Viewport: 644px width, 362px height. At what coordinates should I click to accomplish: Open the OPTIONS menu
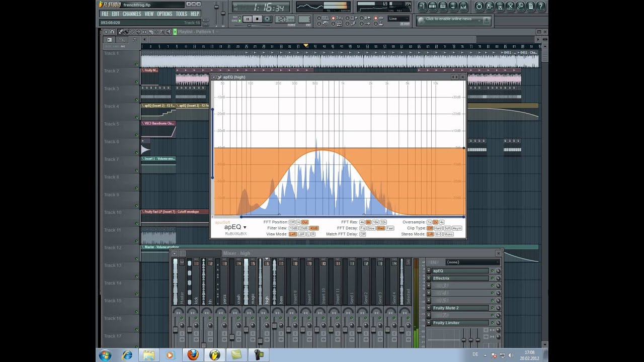[x=165, y=14]
